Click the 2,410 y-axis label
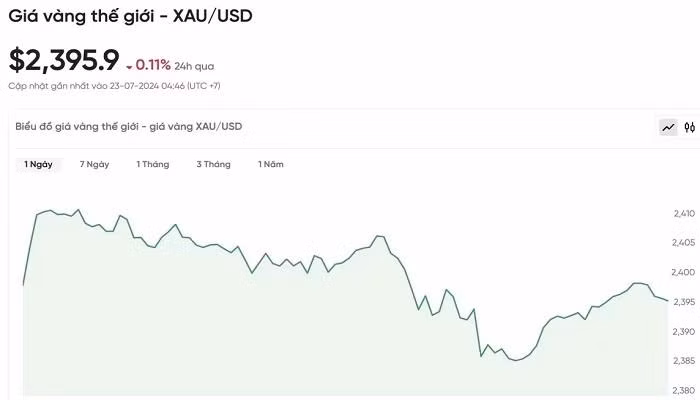Screen dimensions: 700x400 tap(684, 213)
